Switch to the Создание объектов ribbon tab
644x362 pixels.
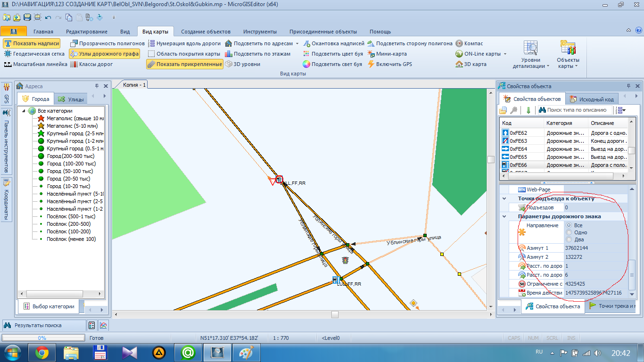206,32
